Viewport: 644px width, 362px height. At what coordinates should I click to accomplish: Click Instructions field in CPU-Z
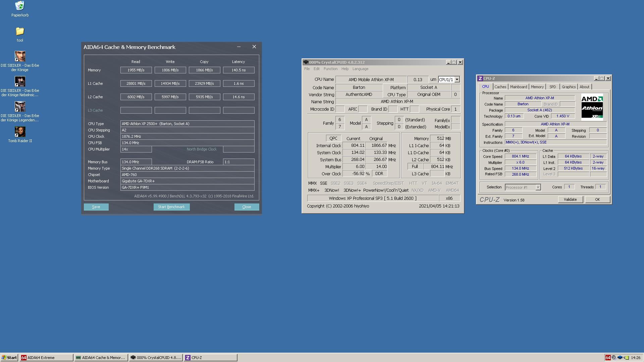555,142
